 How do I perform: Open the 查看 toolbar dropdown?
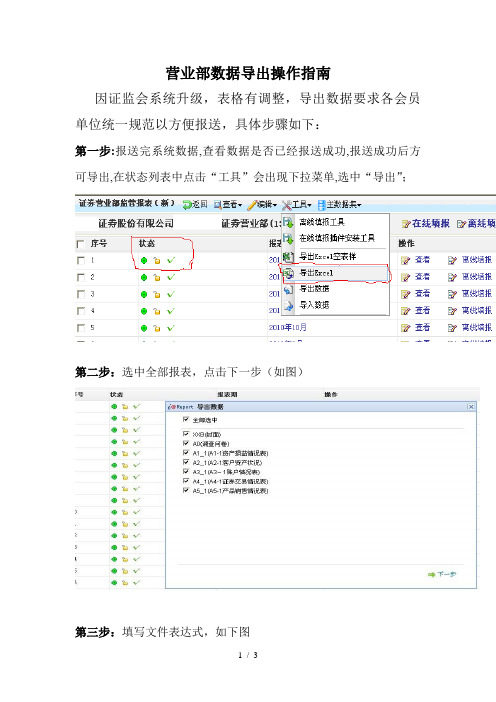tap(228, 205)
